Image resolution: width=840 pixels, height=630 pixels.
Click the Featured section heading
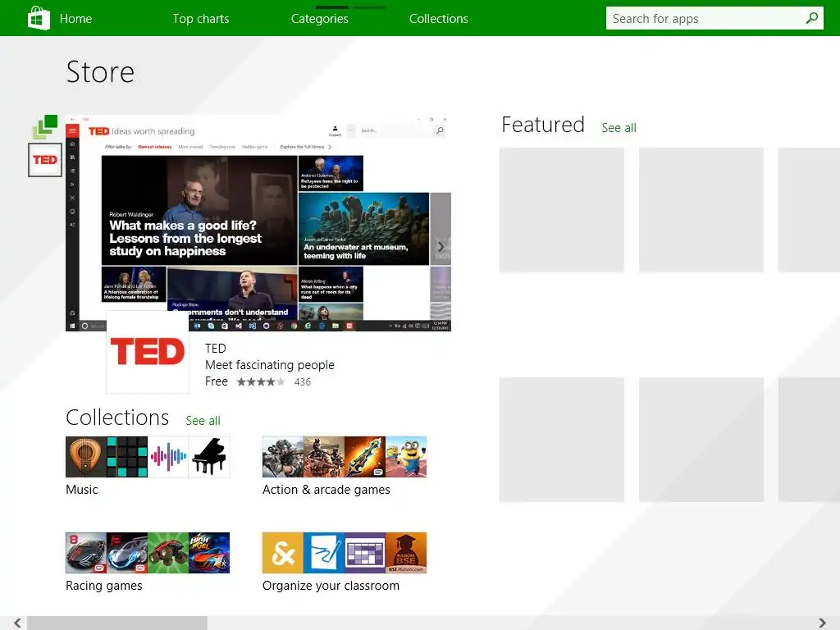point(543,125)
